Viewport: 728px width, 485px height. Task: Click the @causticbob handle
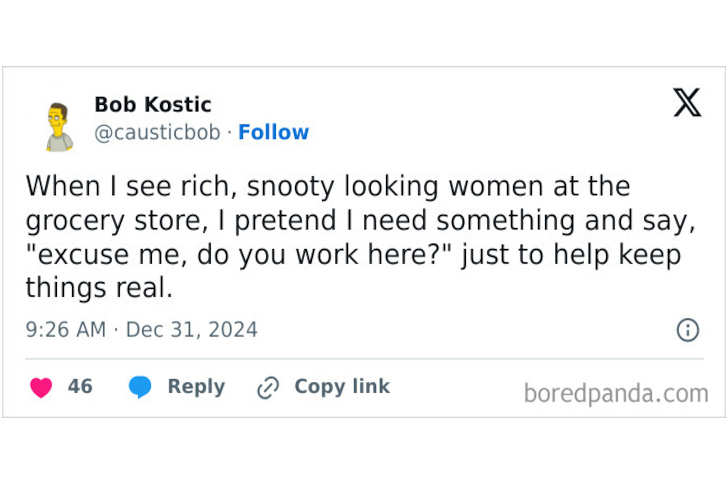tap(157, 132)
